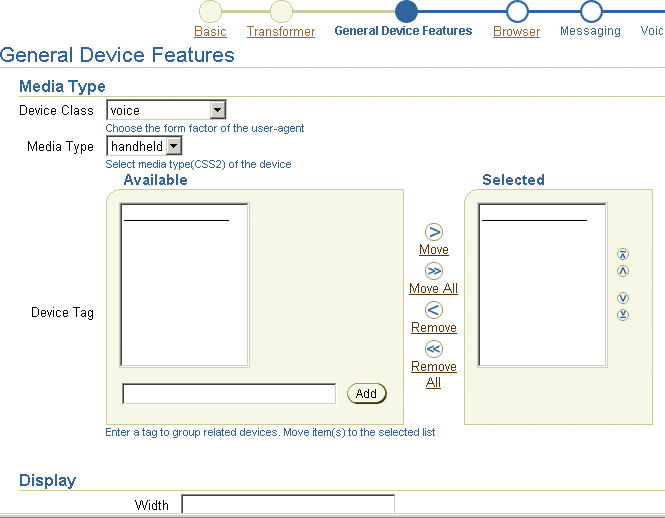
Task: Open the Device Class dropdown
Action: coord(166,110)
